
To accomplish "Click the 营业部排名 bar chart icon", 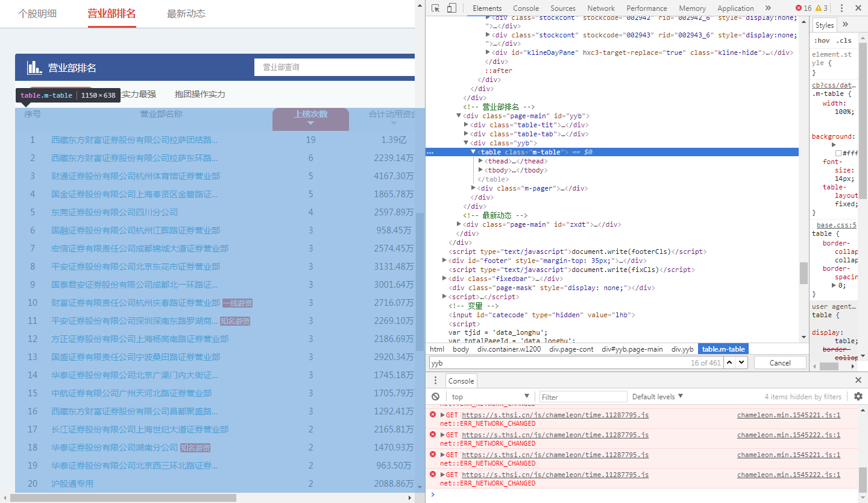I will point(34,68).
